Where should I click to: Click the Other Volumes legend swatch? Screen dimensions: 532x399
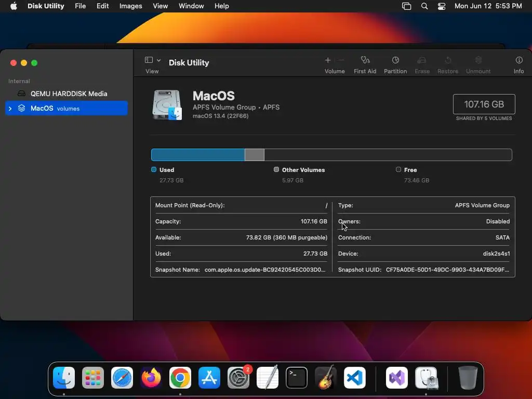[276, 169]
